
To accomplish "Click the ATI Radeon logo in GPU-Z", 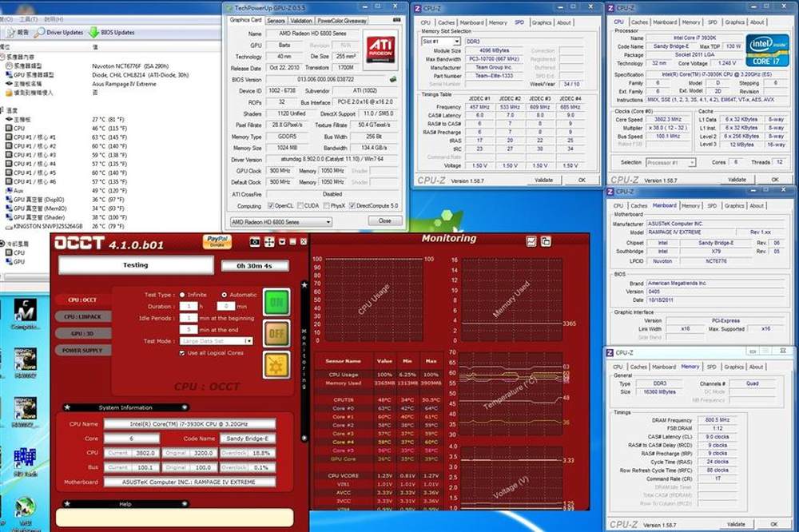I will tap(380, 49).
